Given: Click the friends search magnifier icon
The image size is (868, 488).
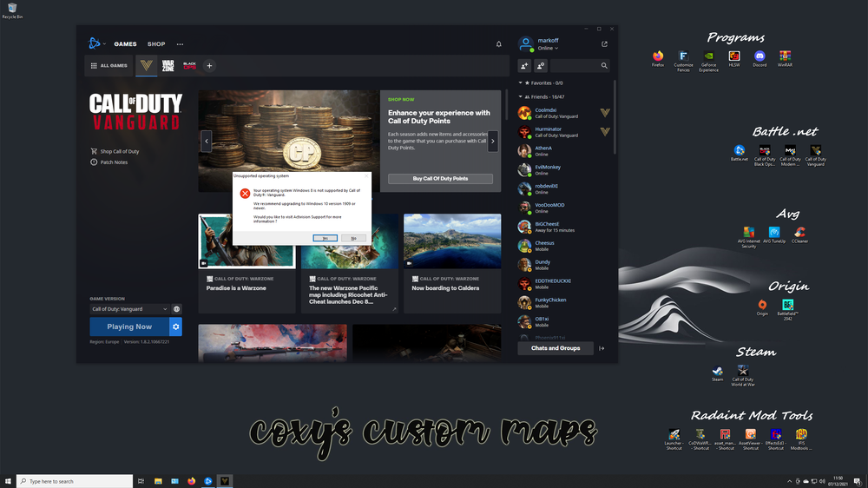Looking at the screenshot, I should tap(604, 66).
